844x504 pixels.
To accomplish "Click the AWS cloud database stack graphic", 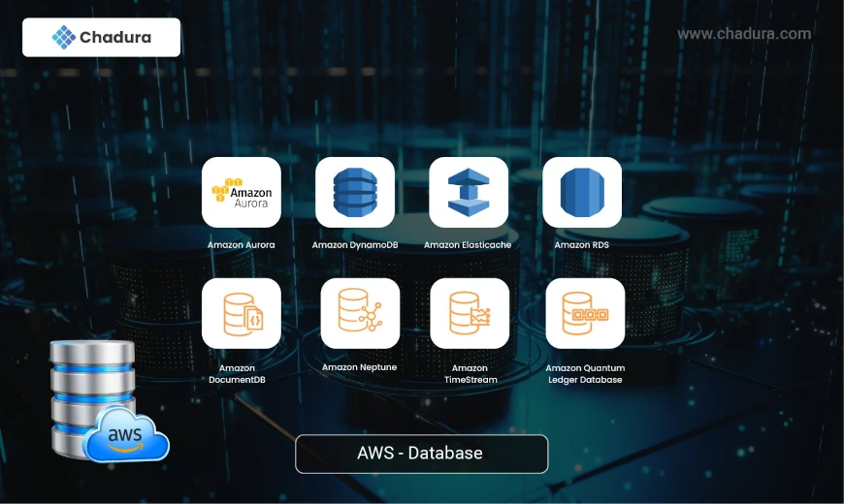I will (x=110, y=401).
